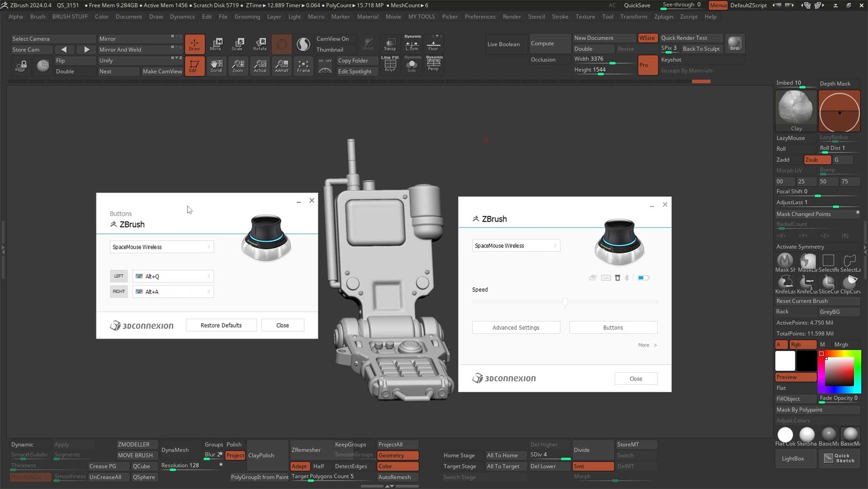868x489 pixels.
Task: Toggle Persp perspective icon
Action: click(433, 65)
